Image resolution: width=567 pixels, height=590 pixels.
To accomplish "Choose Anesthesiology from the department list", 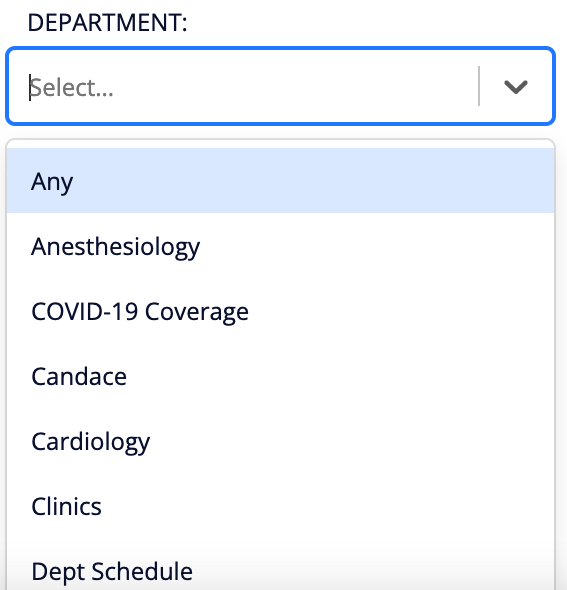I will coord(280,246).
